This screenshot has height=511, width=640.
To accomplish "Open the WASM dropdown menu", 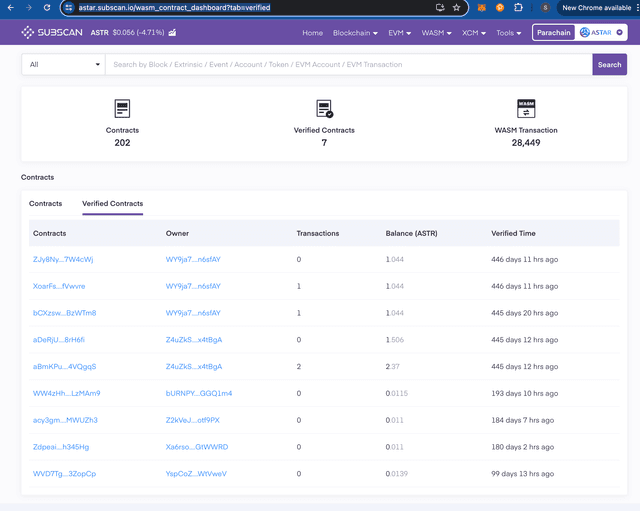I will (x=436, y=33).
